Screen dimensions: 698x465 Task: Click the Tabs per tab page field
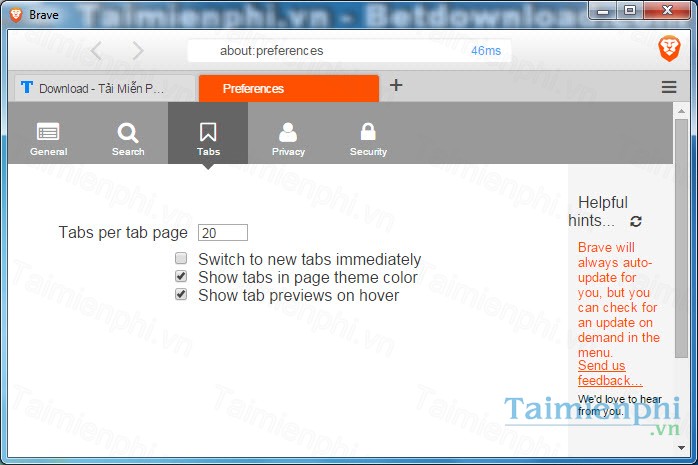pyautogui.click(x=223, y=233)
